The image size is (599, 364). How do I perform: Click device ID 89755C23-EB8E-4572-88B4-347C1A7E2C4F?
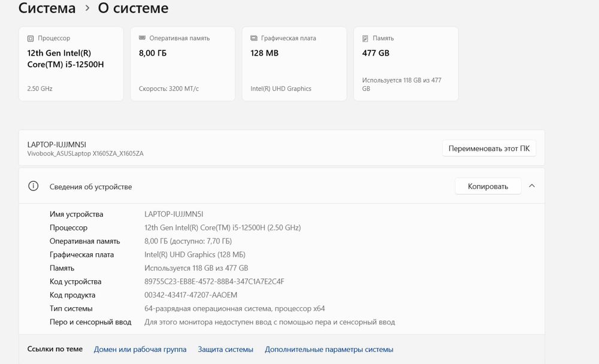coord(214,281)
